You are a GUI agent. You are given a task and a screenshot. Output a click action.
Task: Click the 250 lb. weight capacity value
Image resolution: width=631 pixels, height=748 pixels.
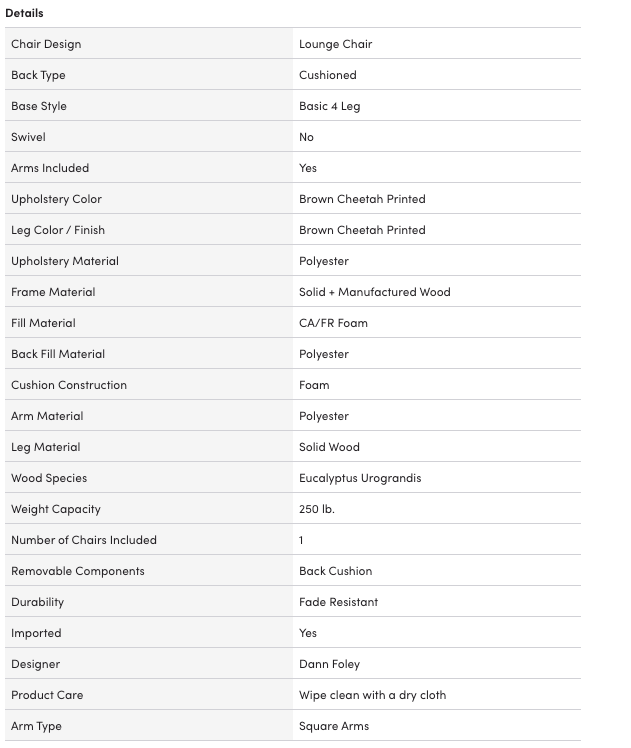pyautogui.click(x=316, y=509)
